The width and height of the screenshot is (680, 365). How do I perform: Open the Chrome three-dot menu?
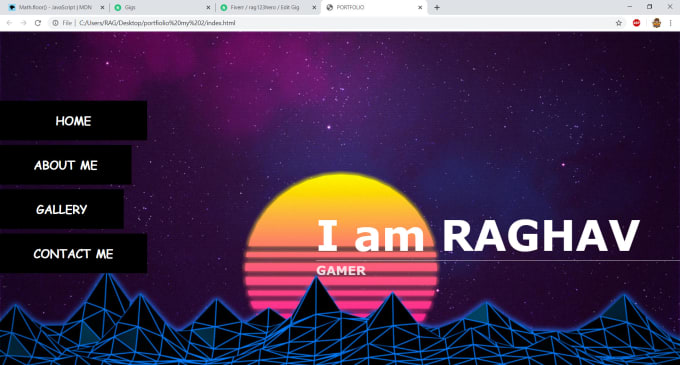(670, 23)
